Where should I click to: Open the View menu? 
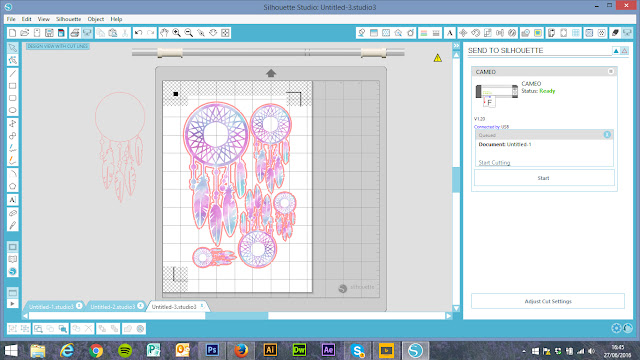coord(44,19)
